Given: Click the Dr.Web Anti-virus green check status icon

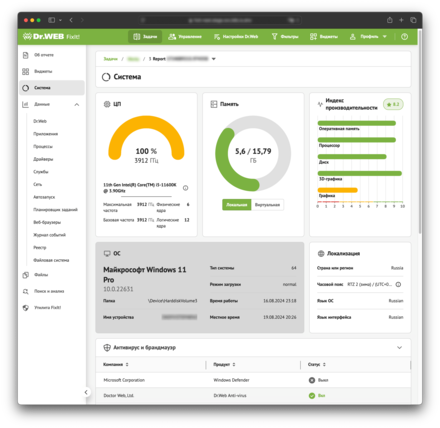Looking at the screenshot, I should click(312, 396).
